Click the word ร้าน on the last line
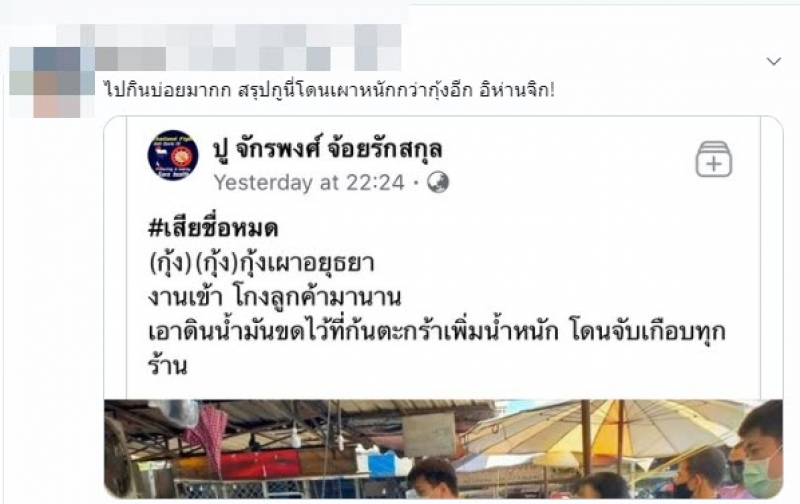 point(167,366)
